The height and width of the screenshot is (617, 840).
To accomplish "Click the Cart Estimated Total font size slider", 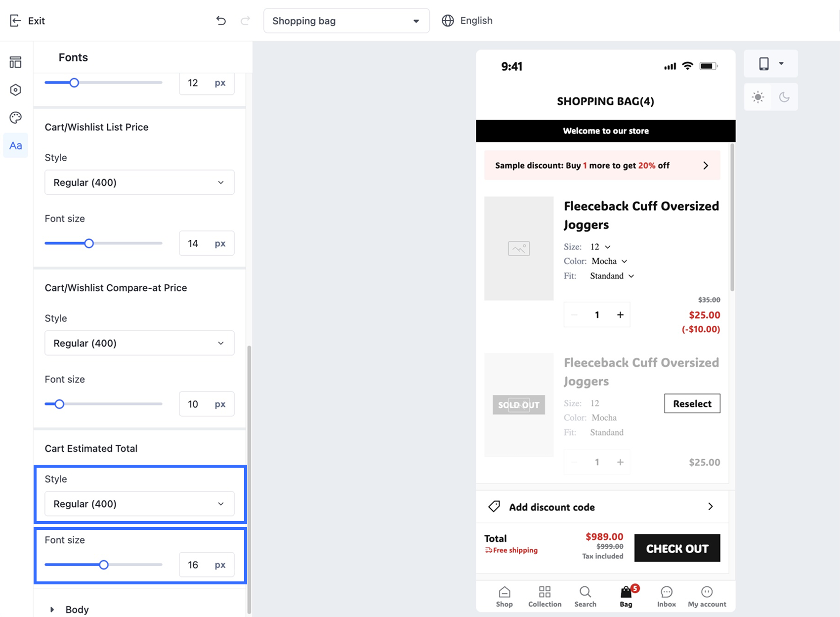I will (x=103, y=565).
